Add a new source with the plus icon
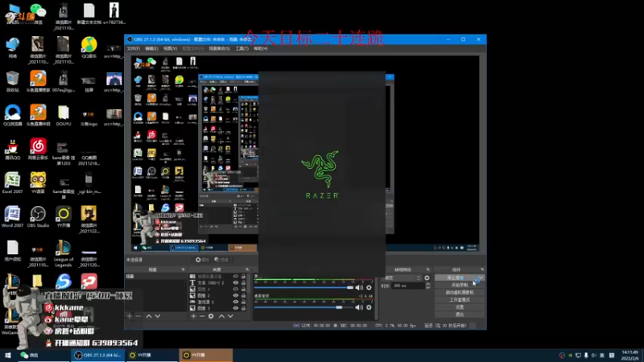This screenshot has width=644, height=362. pyautogui.click(x=193, y=316)
